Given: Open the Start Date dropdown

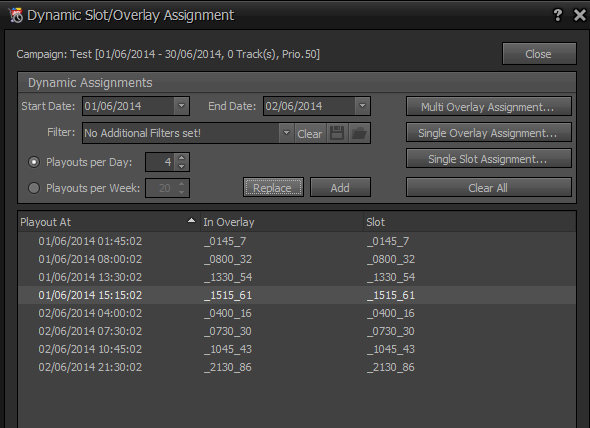Looking at the screenshot, I should 181,106.
